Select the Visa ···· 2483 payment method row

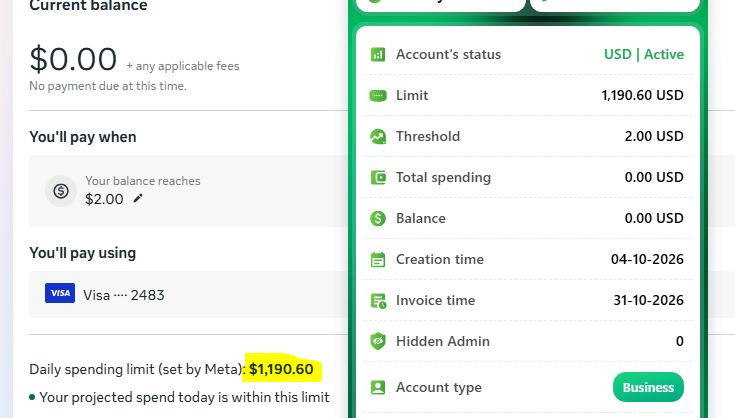tap(188, 294)
